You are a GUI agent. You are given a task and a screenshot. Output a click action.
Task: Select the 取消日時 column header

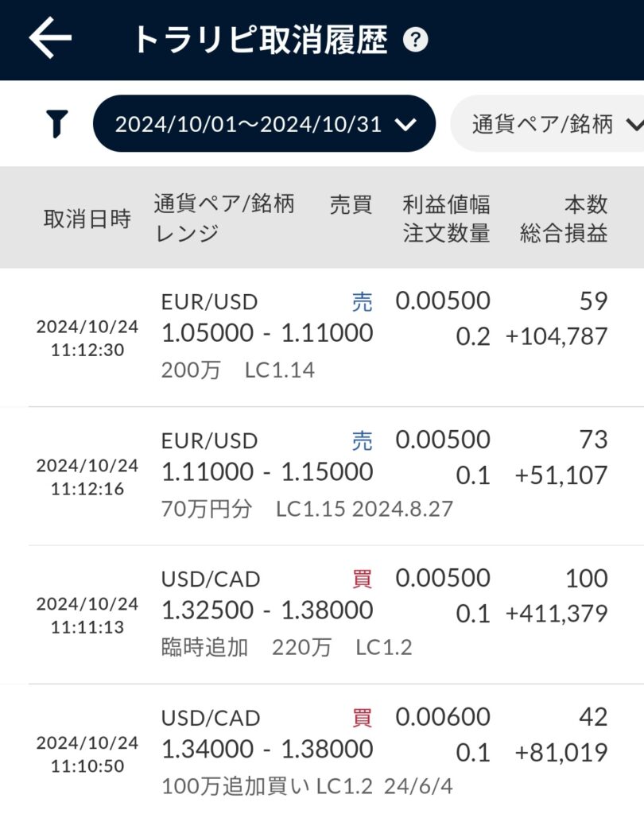87,219
